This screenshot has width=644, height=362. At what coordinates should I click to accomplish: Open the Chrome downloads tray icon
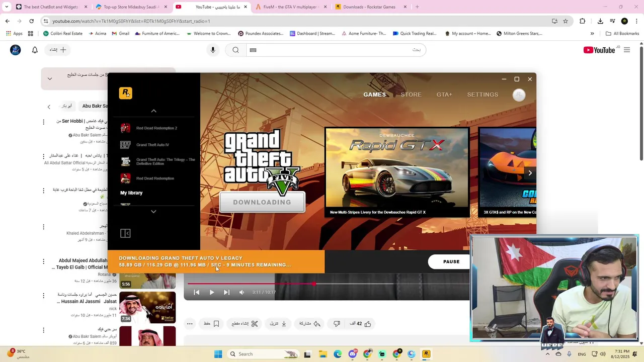[x=600, y=21]
